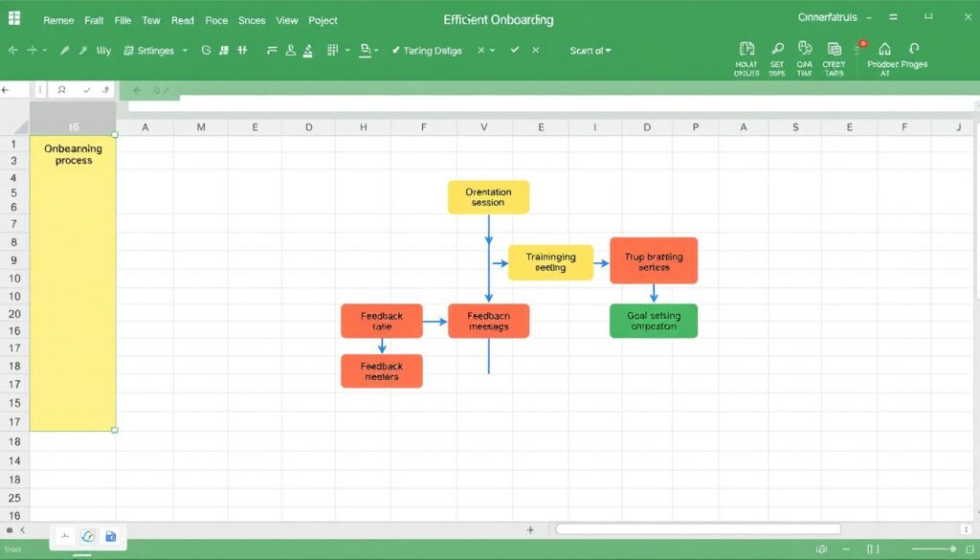
Task: Click the Illy toolbar label
Action: point(103,51)
